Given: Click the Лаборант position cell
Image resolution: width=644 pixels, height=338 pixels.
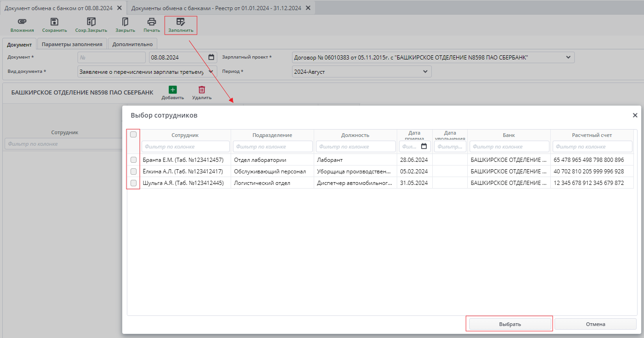Looking at the screenshot, I should [x=355, y=160].
